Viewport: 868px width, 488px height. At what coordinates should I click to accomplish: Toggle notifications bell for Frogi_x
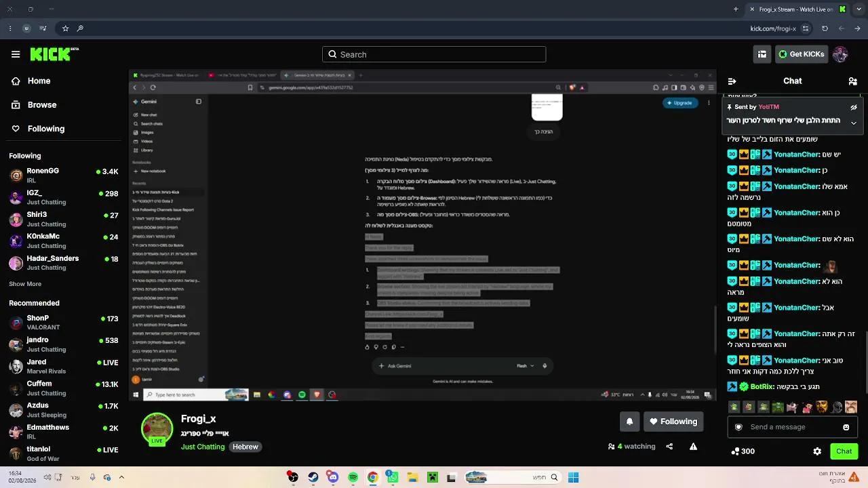coord(629,422)
